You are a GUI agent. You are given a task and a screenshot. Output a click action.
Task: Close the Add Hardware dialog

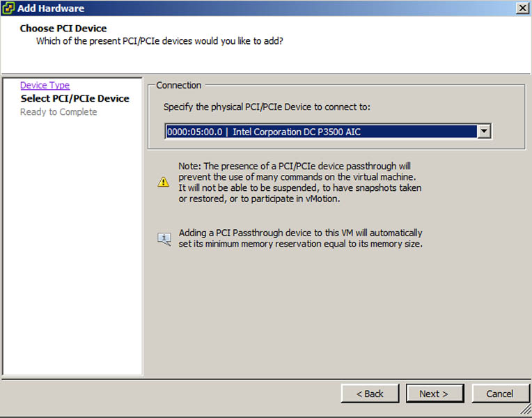[x=522, y=8]
